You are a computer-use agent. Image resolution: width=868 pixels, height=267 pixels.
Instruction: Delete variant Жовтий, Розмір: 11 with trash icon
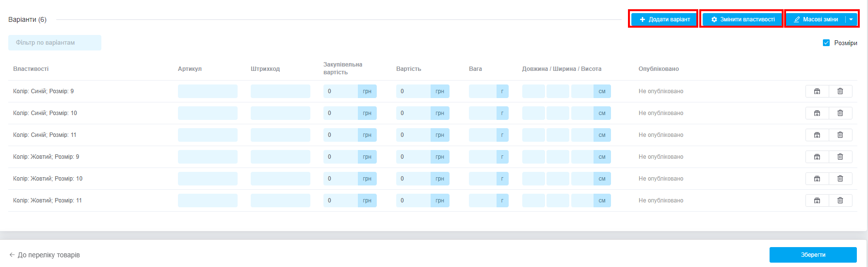pyautogui.click(x=840, y=200)
